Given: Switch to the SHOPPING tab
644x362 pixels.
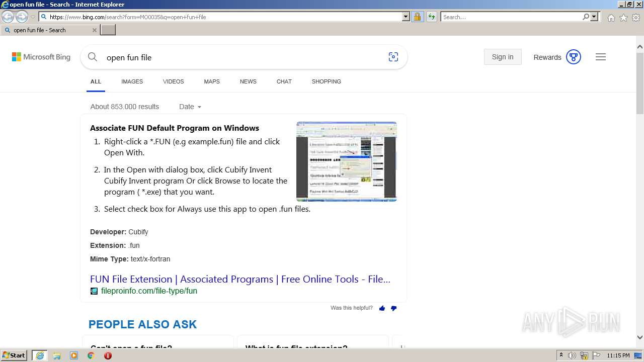Looking at the screenshot, I should pos(326,81).
